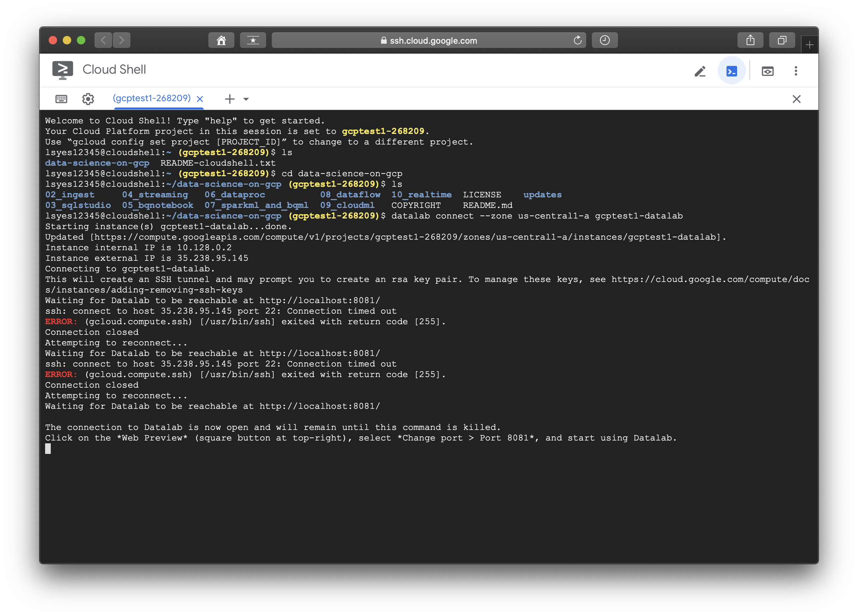Click the Cloud Shell logo icon
Viewport: 858px width, 616px height.
(62, 70)
